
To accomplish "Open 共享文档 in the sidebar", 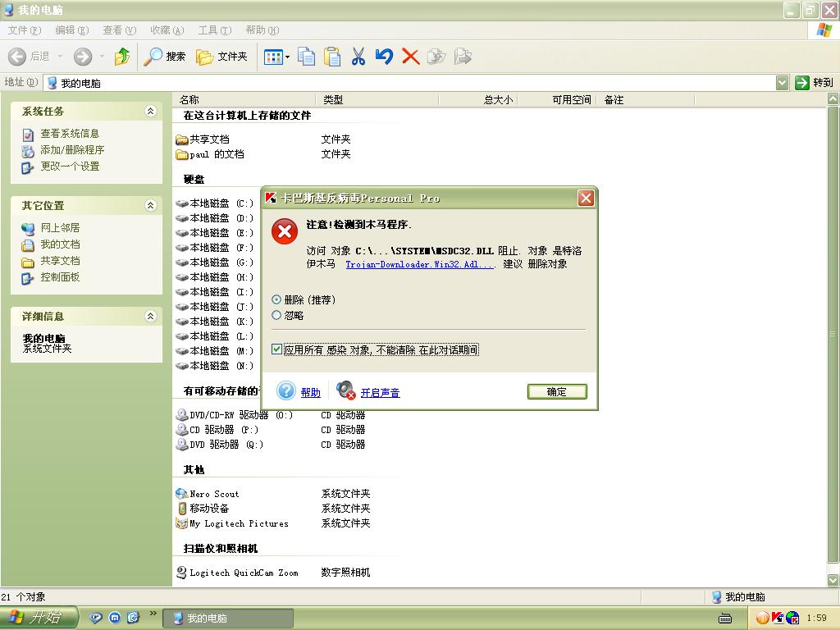I will point(60,261).
